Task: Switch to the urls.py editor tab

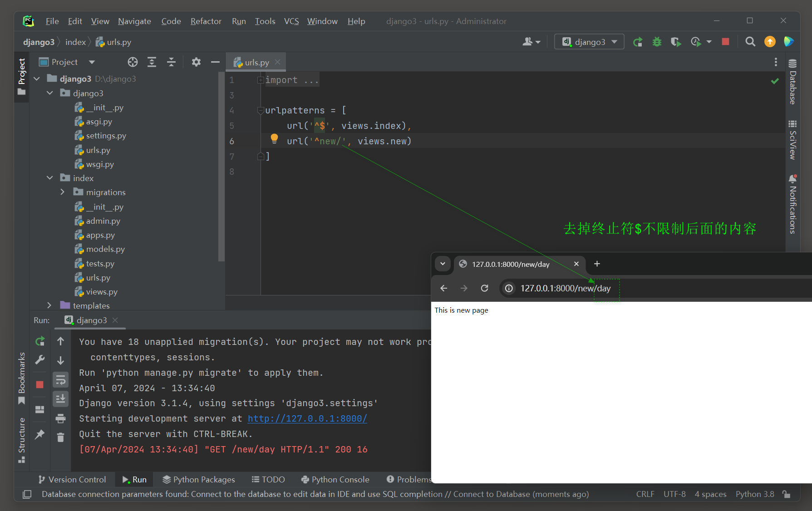Action: pyautogui.click(x=257, y=63)
